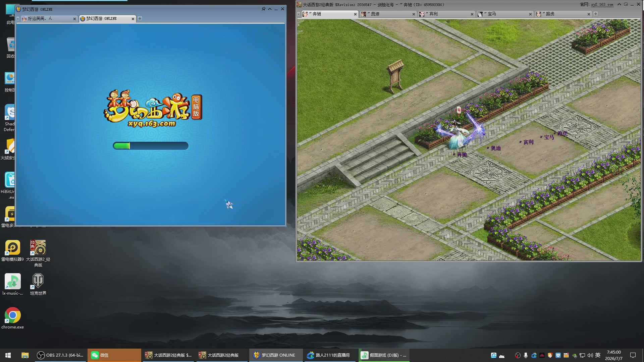644x362 pixels.
Task: Close the 宝马 tab
Action: [x=530, y=14]
